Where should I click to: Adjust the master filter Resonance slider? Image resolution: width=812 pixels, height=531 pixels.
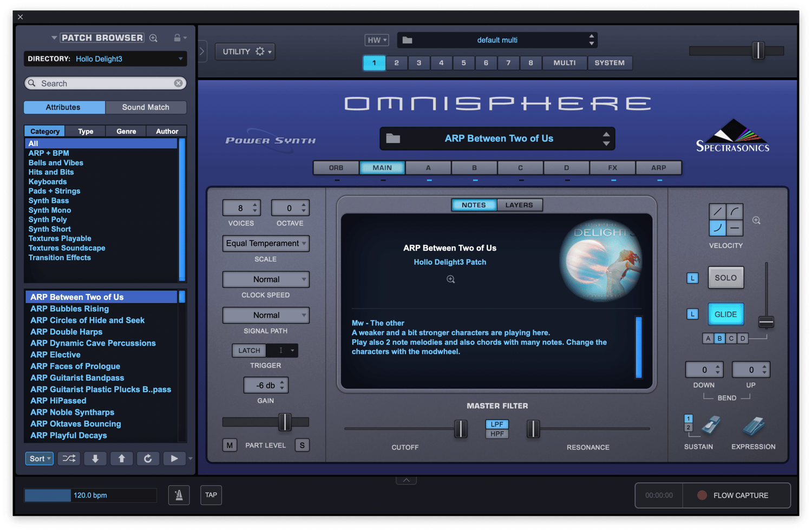[x=533, y=429]
